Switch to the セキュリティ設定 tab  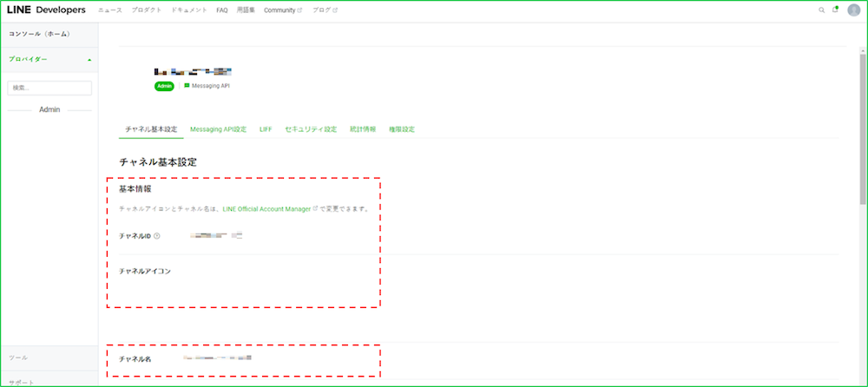pos(311,129)
